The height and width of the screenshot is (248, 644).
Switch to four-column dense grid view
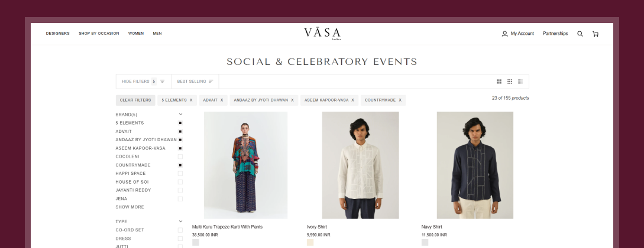click(520, 81)
